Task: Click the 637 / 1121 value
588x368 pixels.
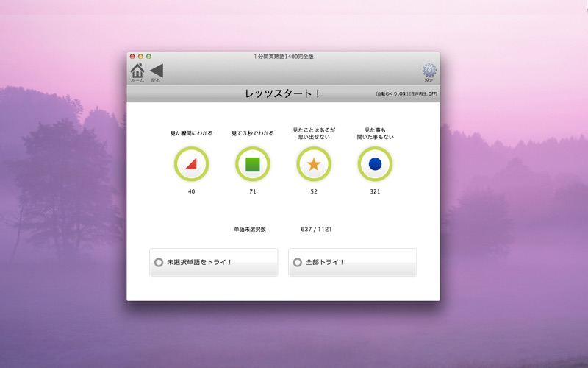Action: click(316, 230)
